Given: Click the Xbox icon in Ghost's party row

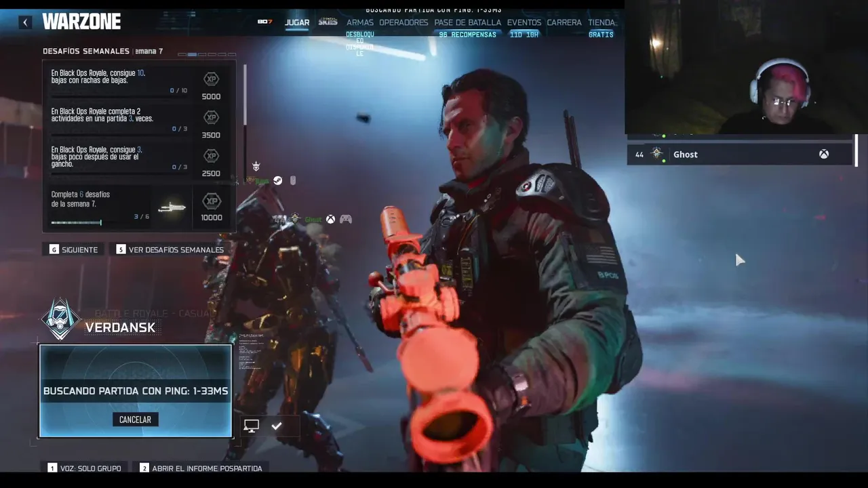Looking at the screenshot, I should coord(823,155).
